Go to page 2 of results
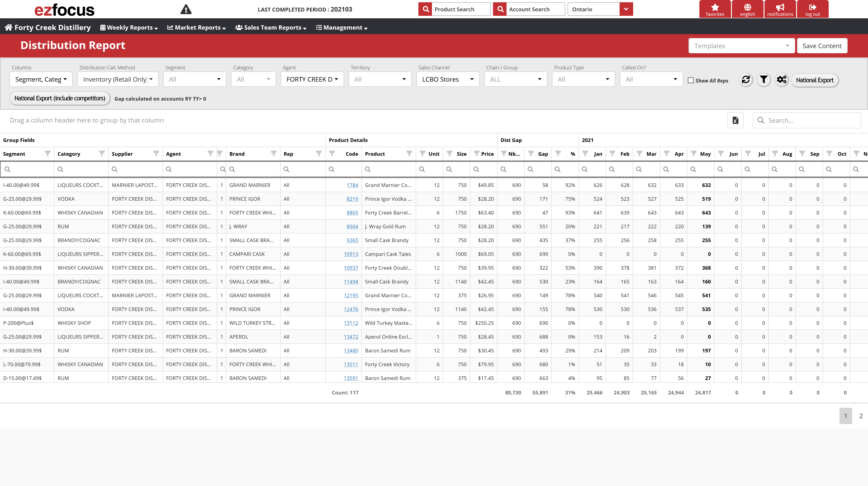868x486 pixels. [x=861, y=416]
